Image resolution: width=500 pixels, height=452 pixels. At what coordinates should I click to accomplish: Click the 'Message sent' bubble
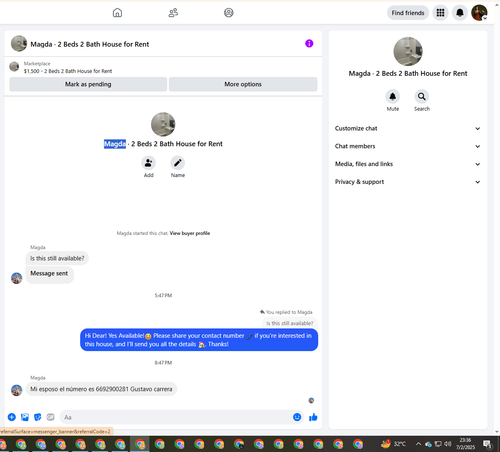[x=49, y=275]
